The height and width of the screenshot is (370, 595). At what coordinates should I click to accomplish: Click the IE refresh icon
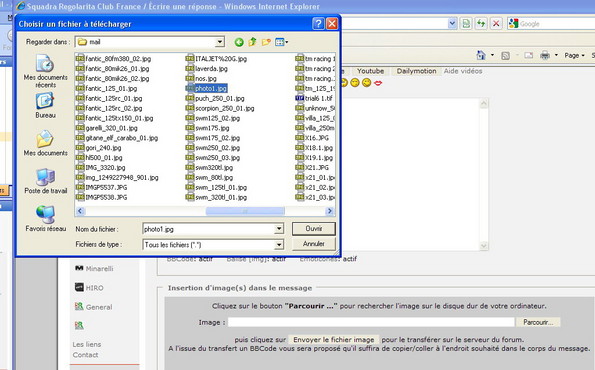(481, 24)
